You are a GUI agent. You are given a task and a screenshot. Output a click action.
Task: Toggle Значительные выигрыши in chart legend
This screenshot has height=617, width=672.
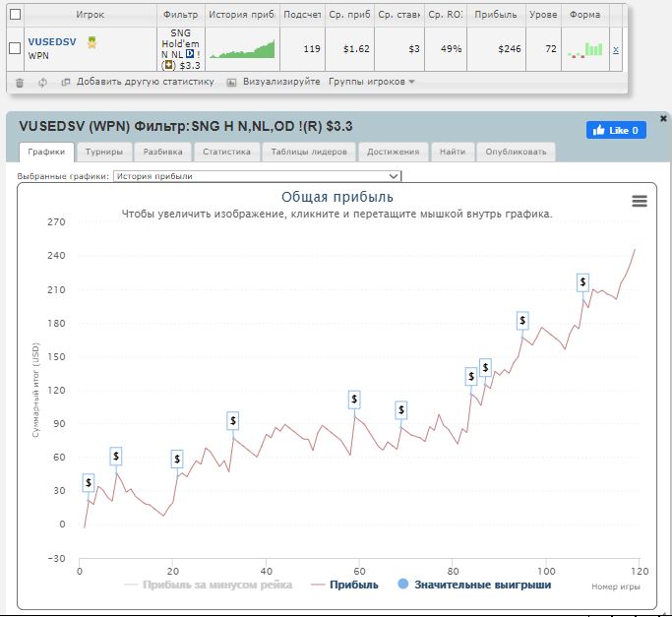pos(475,585)
